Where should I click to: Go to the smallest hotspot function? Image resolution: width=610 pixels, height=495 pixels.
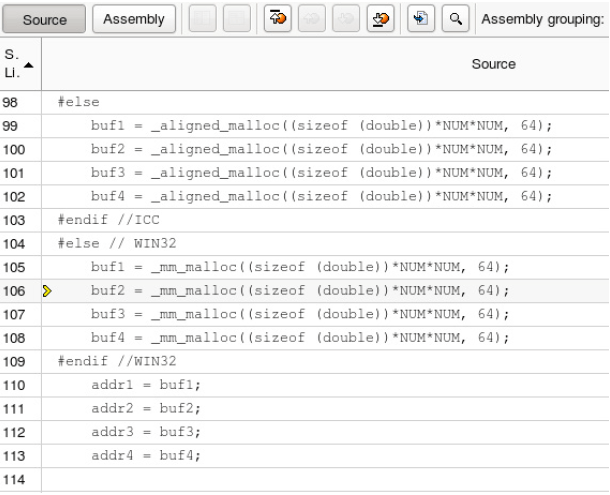[380, 18]
